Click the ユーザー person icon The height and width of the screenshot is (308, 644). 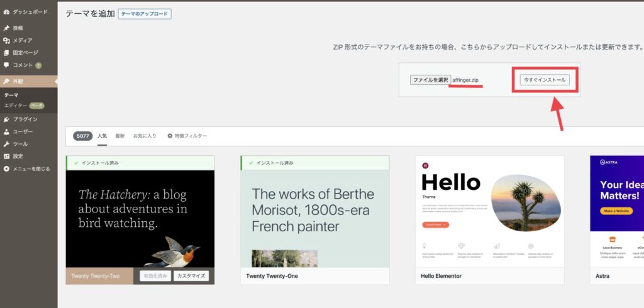[6, 132]
